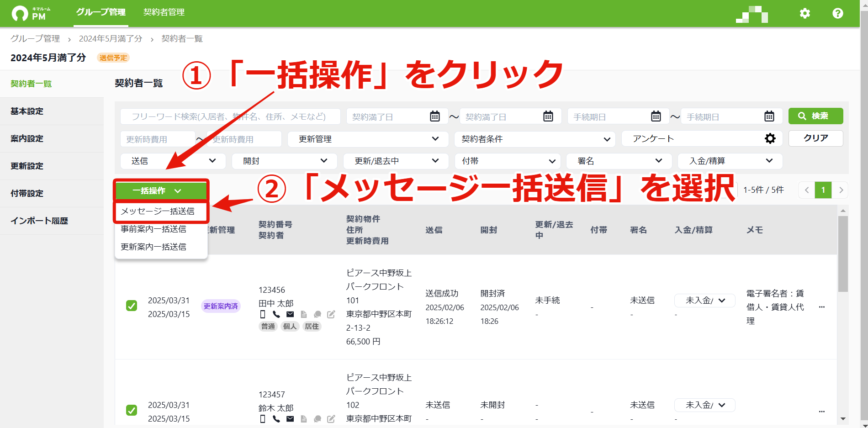Open 未入金 dropdown in 鈴木 太郎 row
Screen dimensions: 868x428
pos(705,405)
